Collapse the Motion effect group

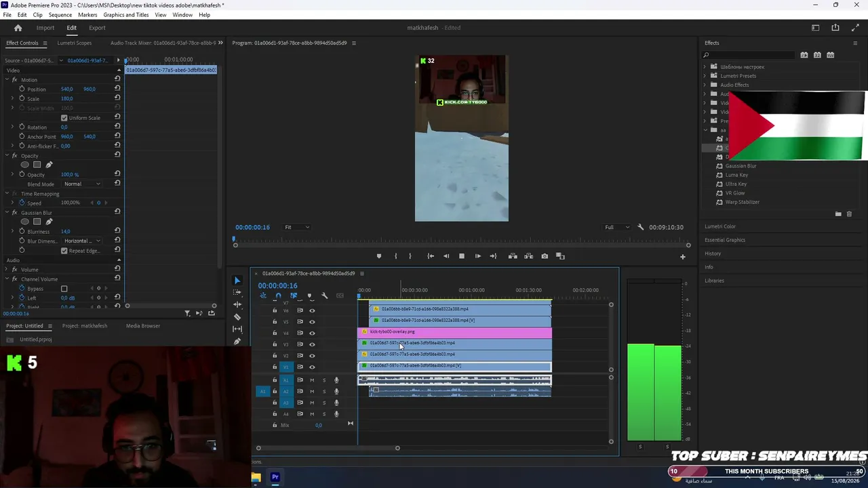click(7, 80)
